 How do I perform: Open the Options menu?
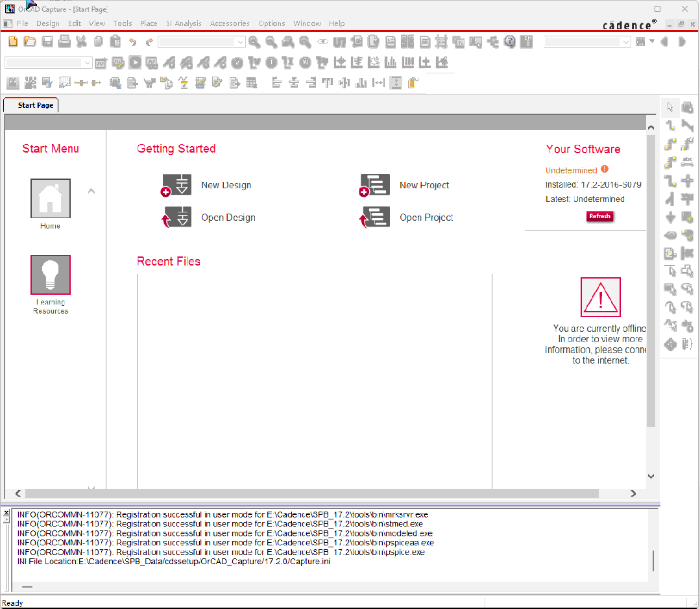[x=271, y=23]
